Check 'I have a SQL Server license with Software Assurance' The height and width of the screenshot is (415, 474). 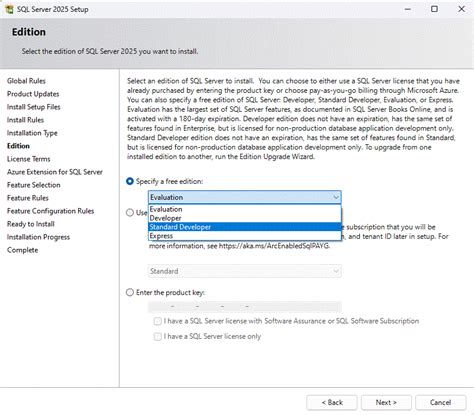point(157,321)
